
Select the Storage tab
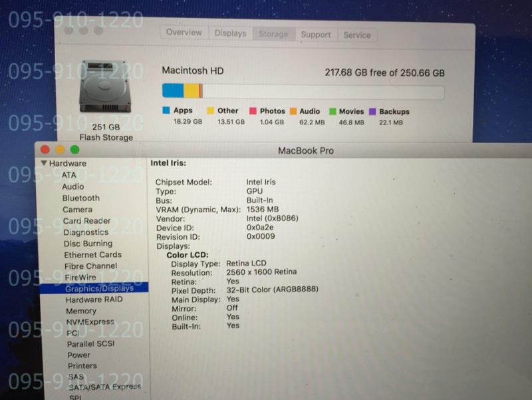(273, 34)
